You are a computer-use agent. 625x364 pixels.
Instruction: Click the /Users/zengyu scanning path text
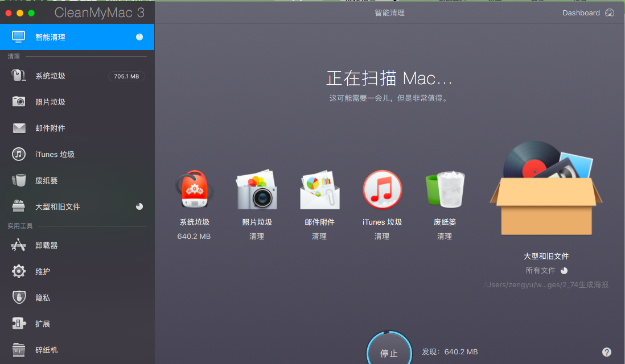click(546, 285)
